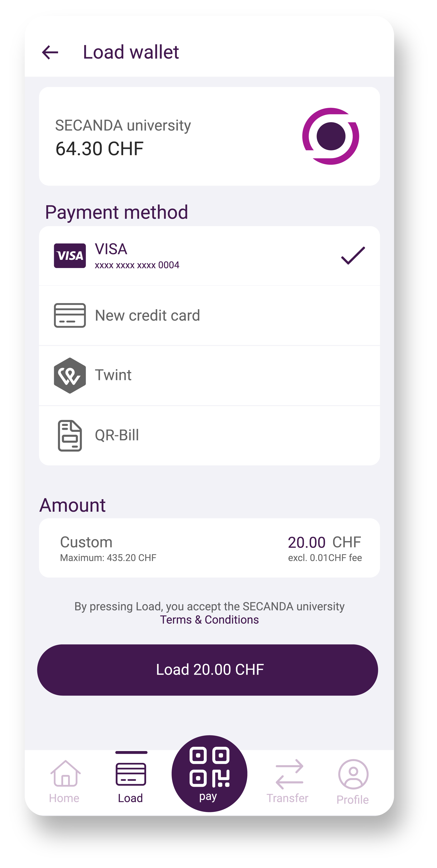Click the VISA card logo
This screenshot has height=868, width=437.
70,256
